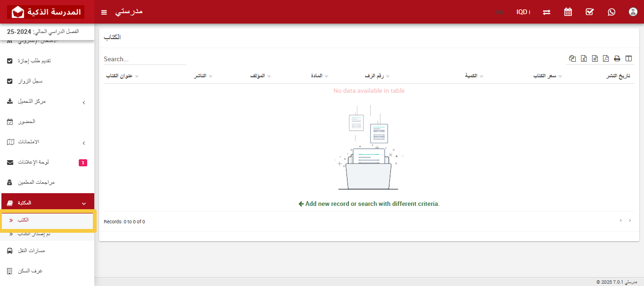This screenshot has width=644, height=286.
Task: Sort the table by عنوان الكتاب column
Action: [x=119, y=76]
